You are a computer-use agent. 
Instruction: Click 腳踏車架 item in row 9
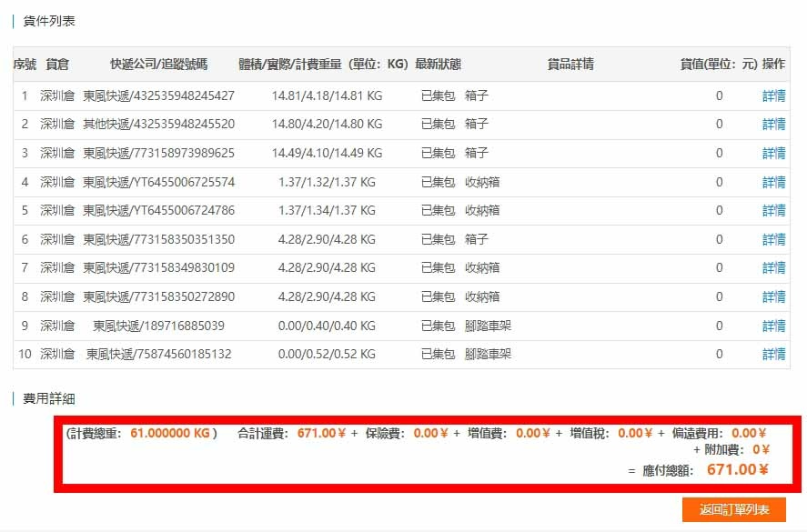click(488, 326)
